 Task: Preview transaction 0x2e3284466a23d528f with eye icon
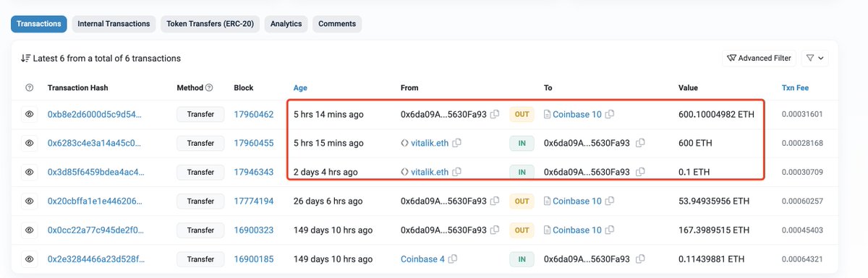tap(30, 259)
